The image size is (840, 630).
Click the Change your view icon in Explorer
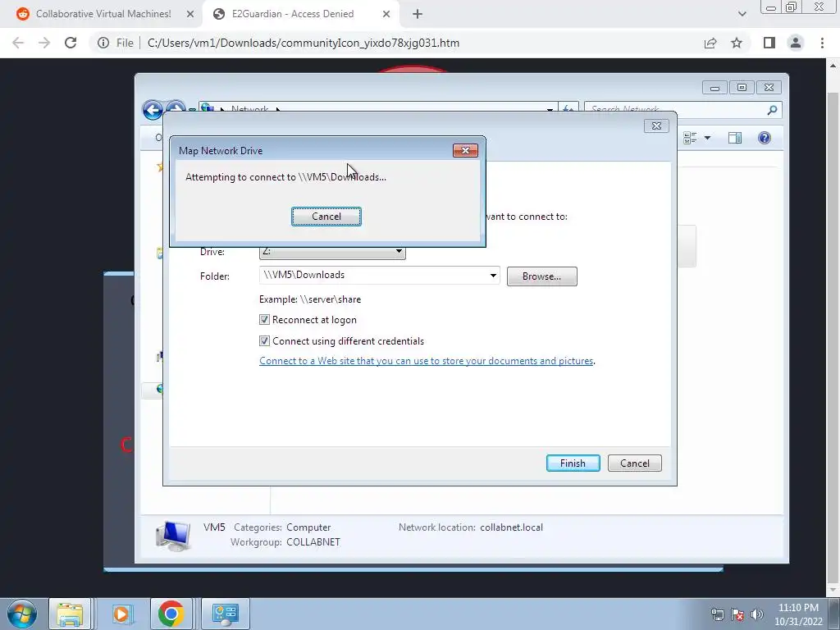click(690, 138)
